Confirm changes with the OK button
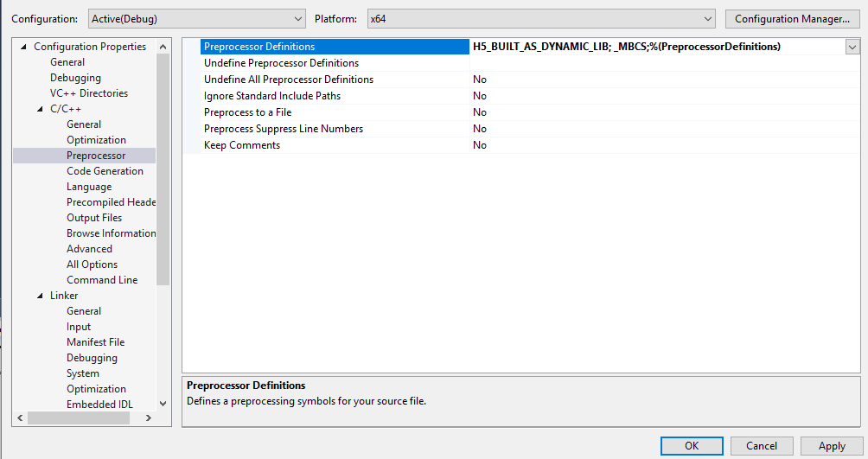The image size is (868, 459). (692, 446)
